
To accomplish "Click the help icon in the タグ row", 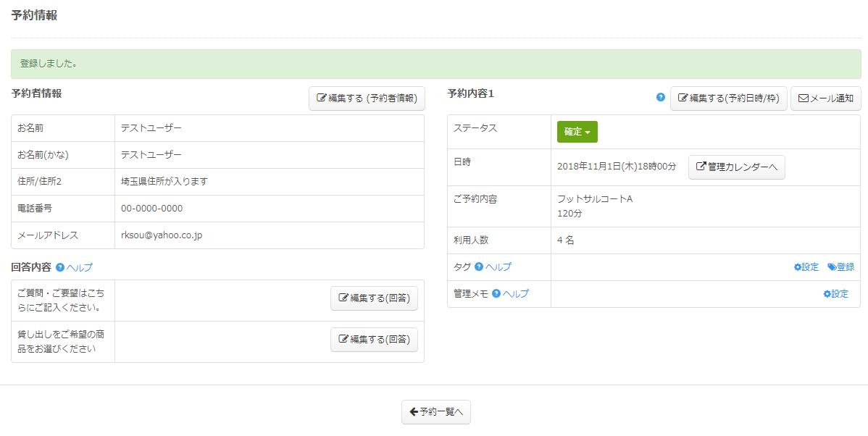I will coord(479,267).
